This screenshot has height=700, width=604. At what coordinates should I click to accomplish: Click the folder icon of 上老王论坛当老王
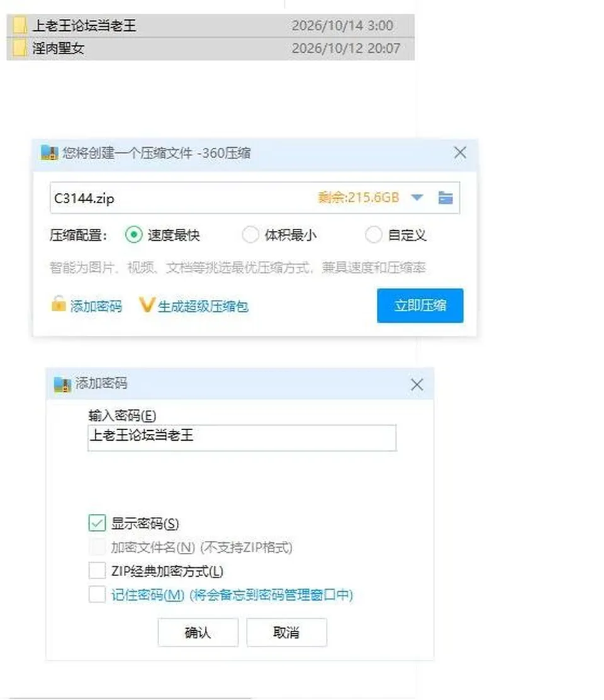pyautogui.click(x=20, y=25)
